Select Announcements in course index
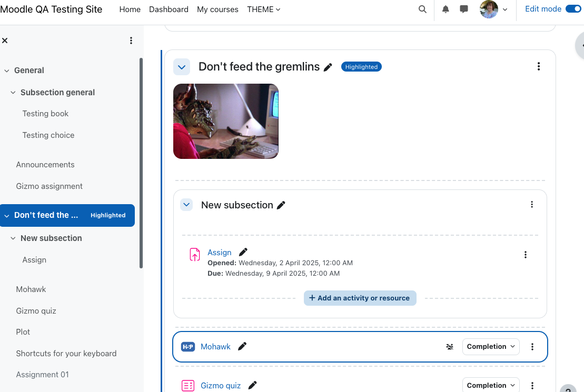The width and height of the screenshot is (584, 392). click(x=45, y=165)
